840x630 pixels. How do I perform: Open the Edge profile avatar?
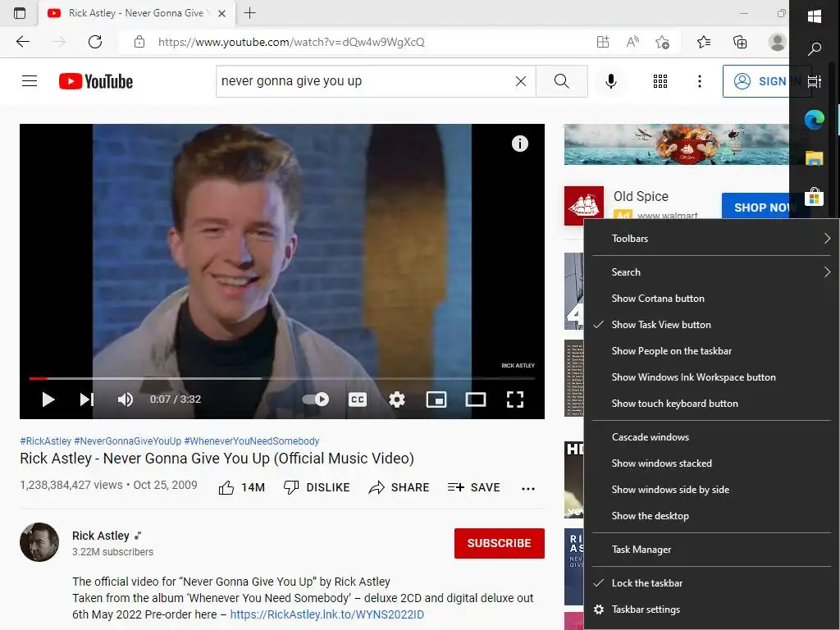tap(777, 42)
